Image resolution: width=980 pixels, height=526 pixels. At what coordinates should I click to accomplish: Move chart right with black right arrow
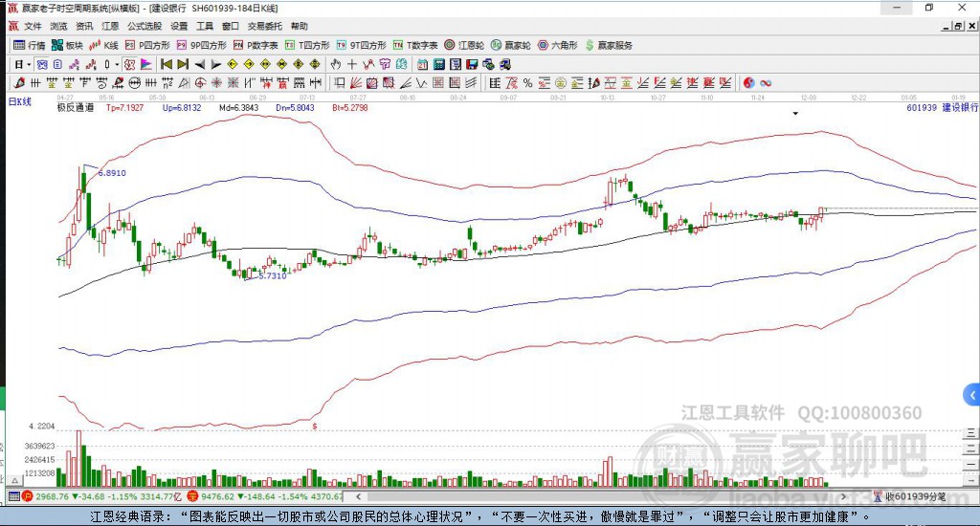point(215,64)
